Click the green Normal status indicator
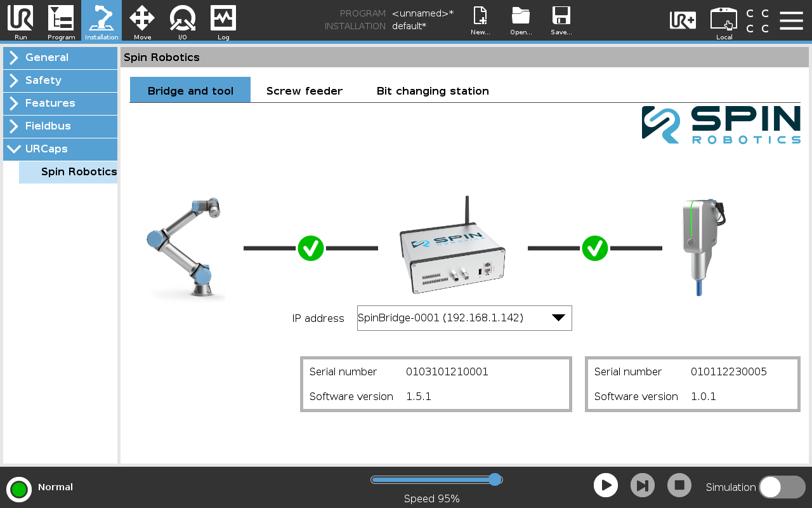Screen dimensions: 812x508 click(x=19, y=489)
